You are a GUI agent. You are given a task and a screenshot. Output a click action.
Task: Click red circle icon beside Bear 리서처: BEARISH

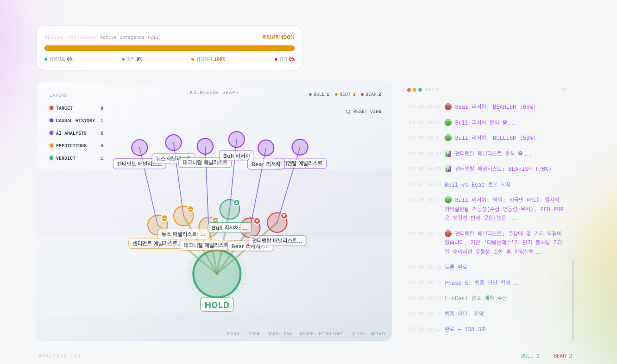coord(448,107)
